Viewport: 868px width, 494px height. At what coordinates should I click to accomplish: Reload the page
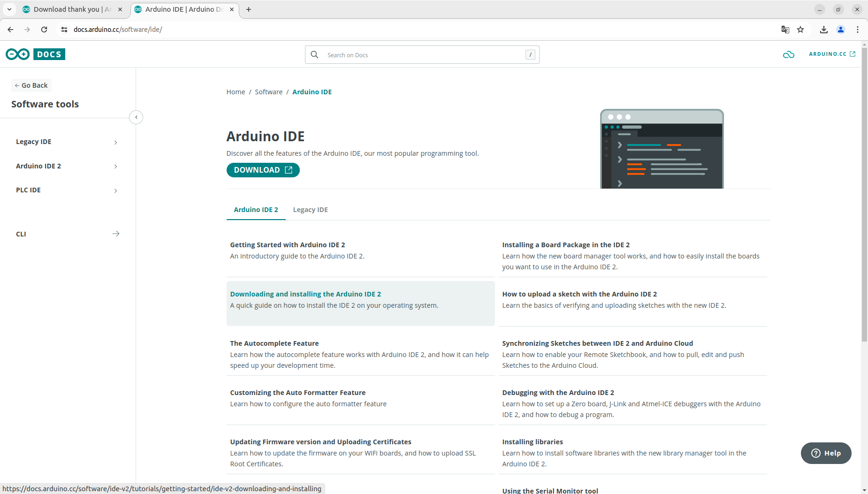pos(44,29)
